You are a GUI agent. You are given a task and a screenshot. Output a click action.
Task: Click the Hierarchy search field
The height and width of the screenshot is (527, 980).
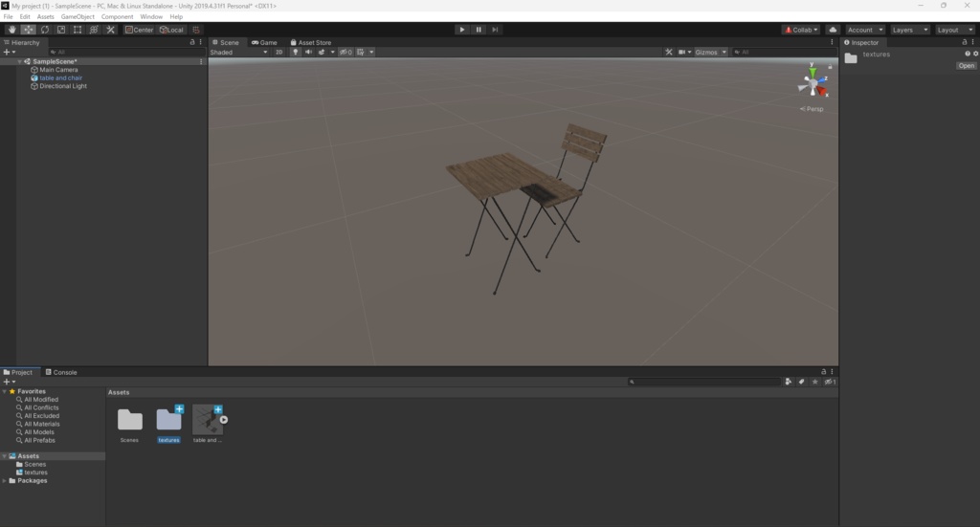(126, 52)
